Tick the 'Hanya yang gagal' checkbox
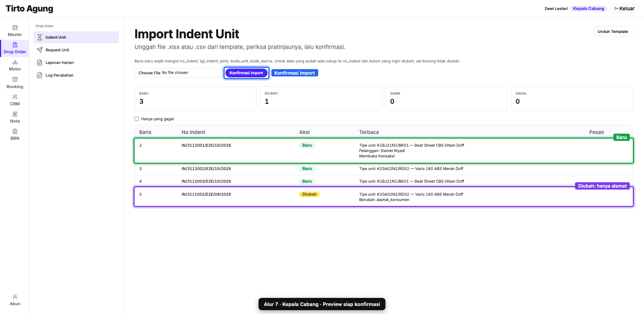Viewport: 644px width, 314px height. click(136, 119)
